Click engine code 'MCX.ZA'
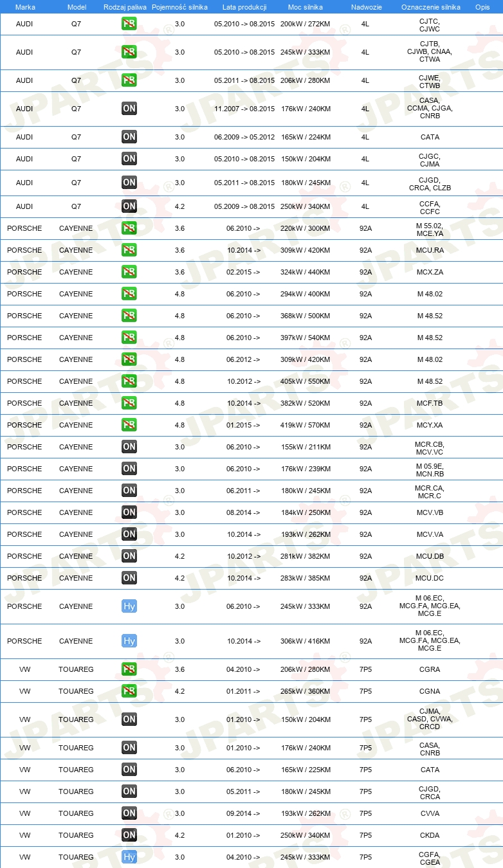The image size is (503, 868). 430,272
